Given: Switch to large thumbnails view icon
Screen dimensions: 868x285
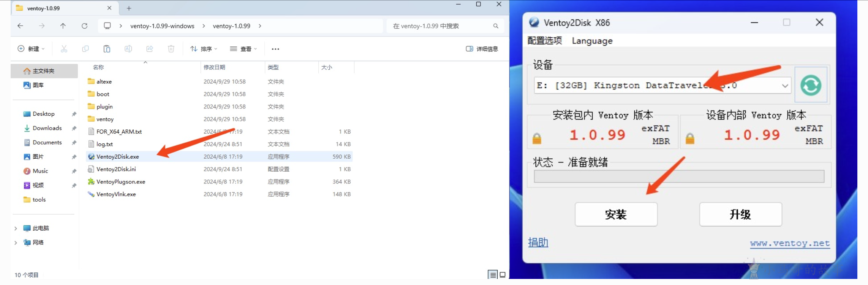Looking at the screenshot, I should pos(503,274).
